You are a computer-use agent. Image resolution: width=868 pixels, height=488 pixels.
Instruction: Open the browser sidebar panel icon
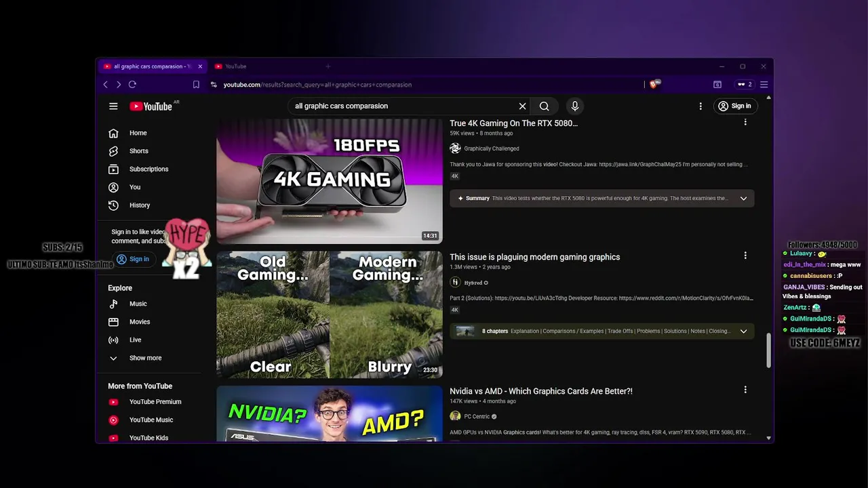coord(717,85)
